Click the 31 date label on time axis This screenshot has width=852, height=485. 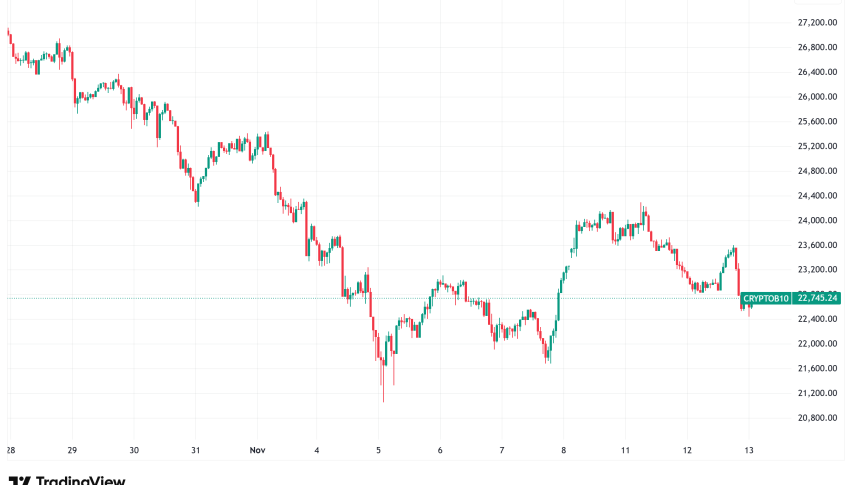click(196, 451)
